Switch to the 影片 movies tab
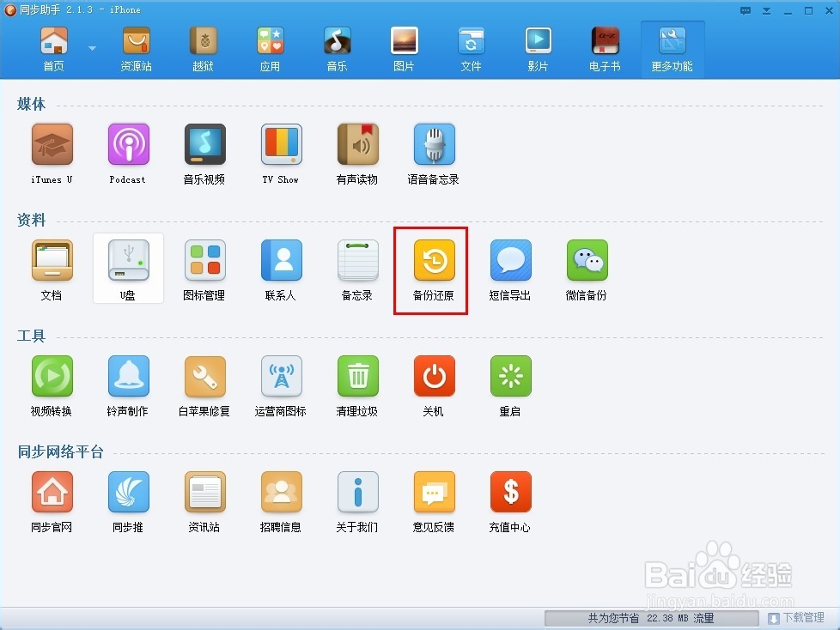Viewport: 840px width, 630px height. [x=538, y=49]
